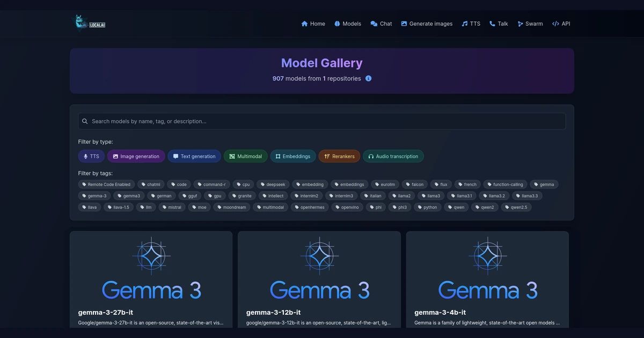
Task: Select the 'llm' tag
Action: pyautogui.click(x=145, y=207)
